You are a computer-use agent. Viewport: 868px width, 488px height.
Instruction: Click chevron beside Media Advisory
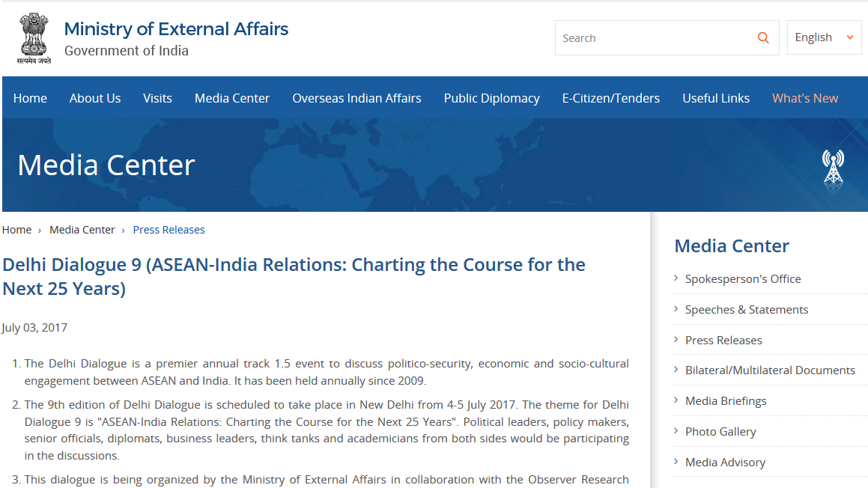pos(676,461)
